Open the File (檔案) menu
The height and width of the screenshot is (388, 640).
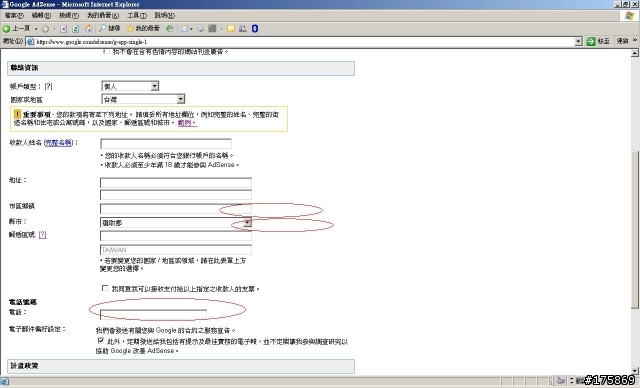[14, 16]
